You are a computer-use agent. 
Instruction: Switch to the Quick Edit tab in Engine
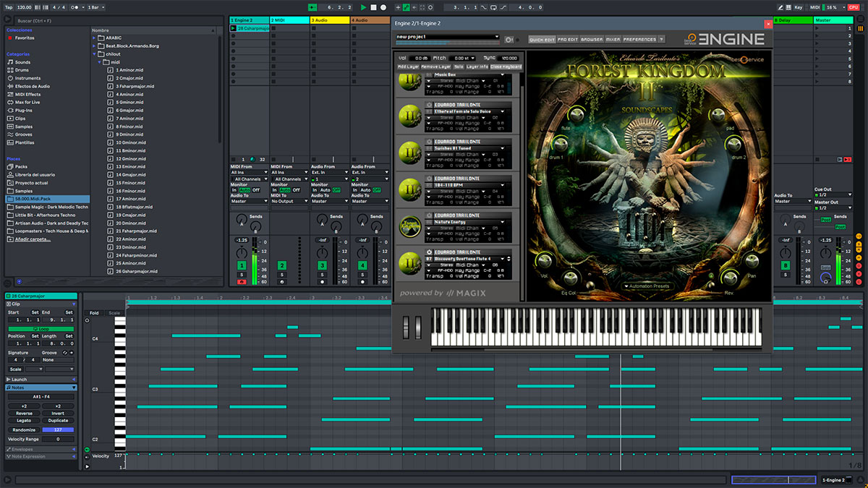pos(542,40)
